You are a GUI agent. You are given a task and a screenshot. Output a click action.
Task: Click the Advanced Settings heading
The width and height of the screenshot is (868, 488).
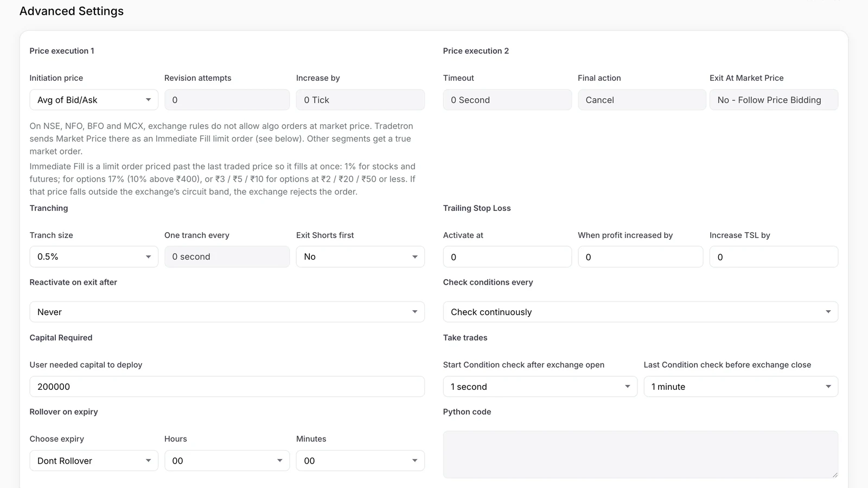coord(72,11)
